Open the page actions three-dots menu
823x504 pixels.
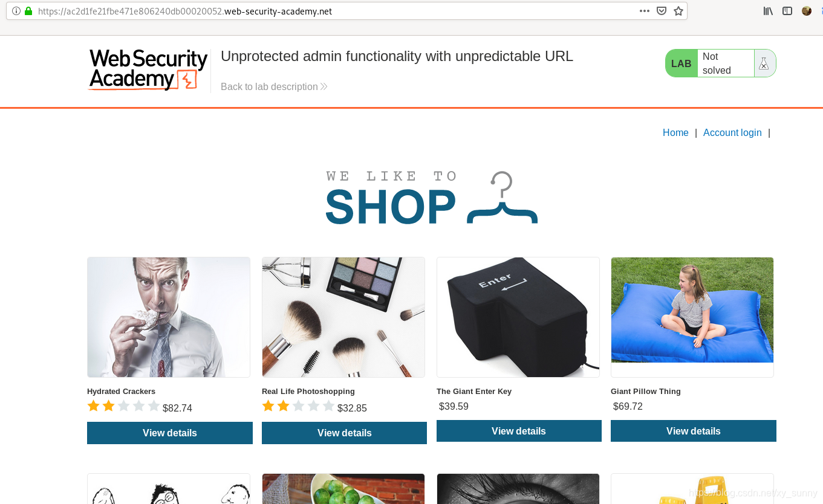[x=645, y=11]
